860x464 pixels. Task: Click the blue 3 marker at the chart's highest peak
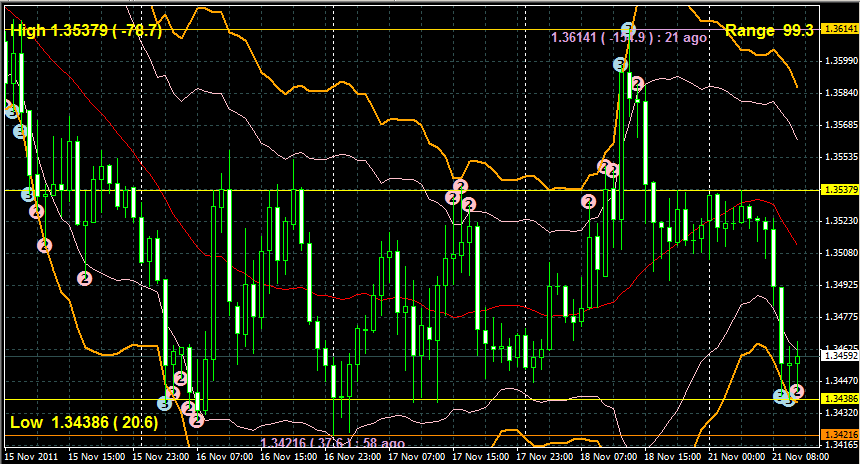click(628, 30)
